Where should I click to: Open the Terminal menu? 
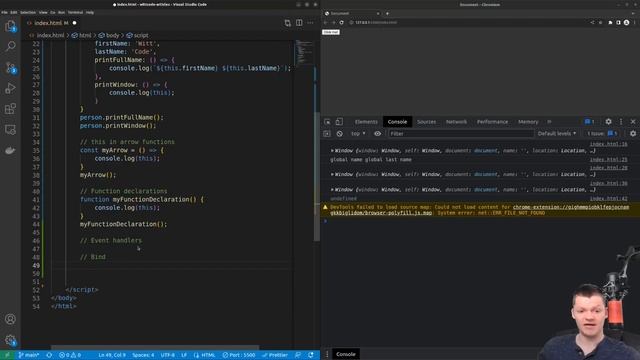click(x=75, y=13)
